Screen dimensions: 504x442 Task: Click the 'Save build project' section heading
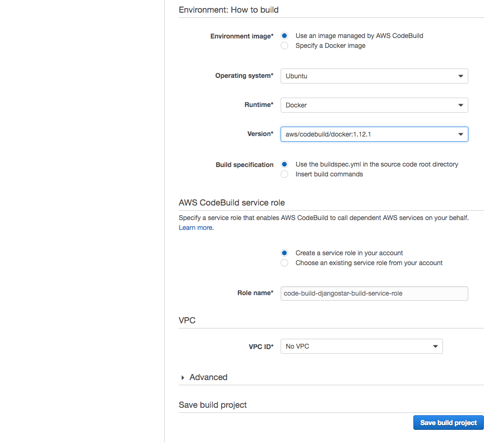213,405
